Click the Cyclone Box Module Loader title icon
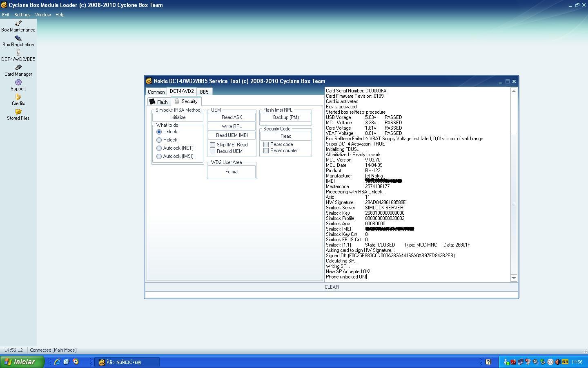The image size is (588, 368). (x=4, y=5)
